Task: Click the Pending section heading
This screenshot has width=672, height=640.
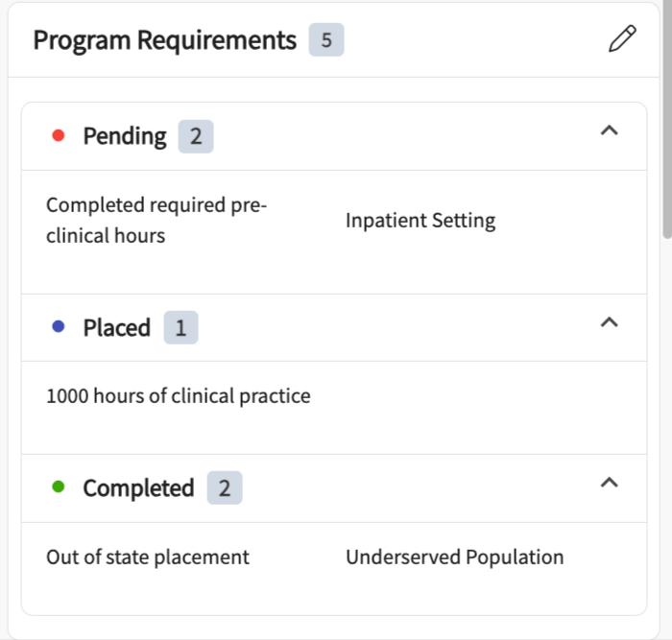Action: [x=125, y=136]
